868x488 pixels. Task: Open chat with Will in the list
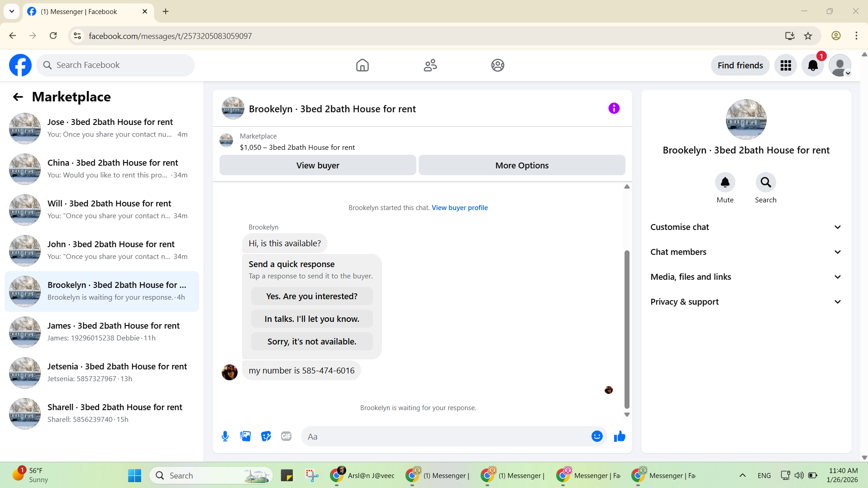[x=102, y=210]
